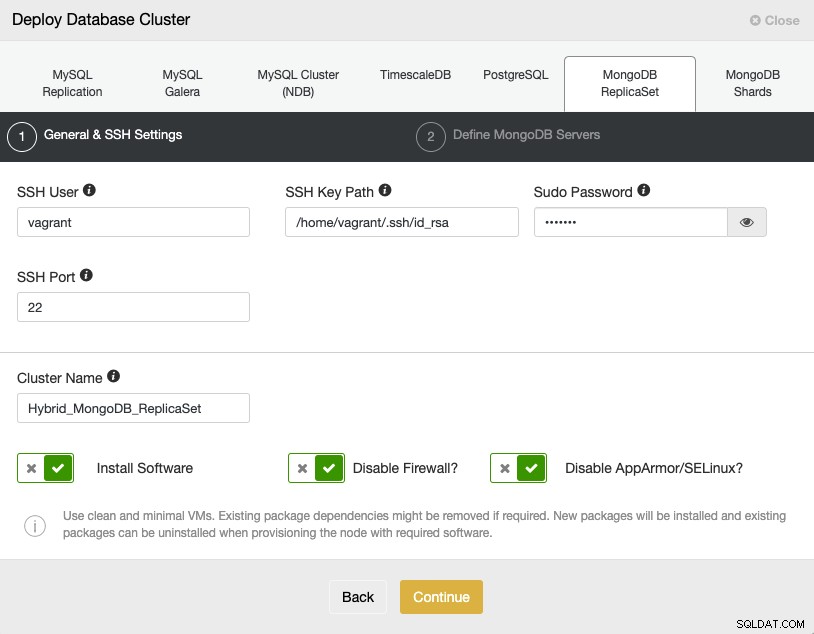Click the SSH User info icon
This screenshot has height=634, width=814.
pos(89,190)
